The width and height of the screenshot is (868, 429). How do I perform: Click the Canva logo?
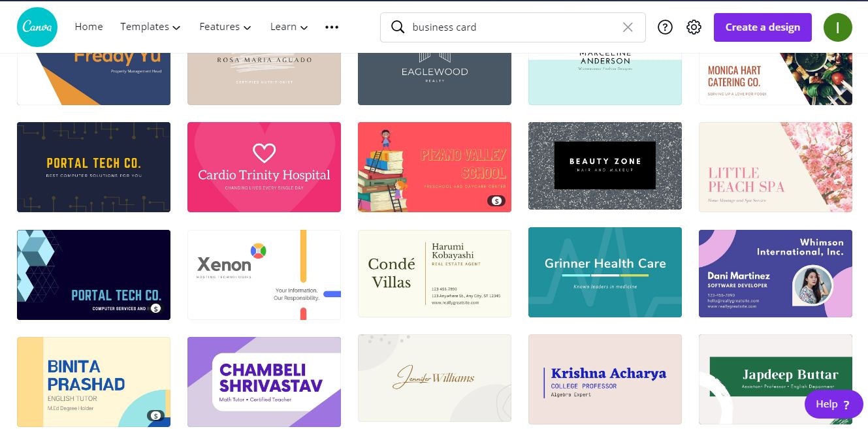[37, 27]
